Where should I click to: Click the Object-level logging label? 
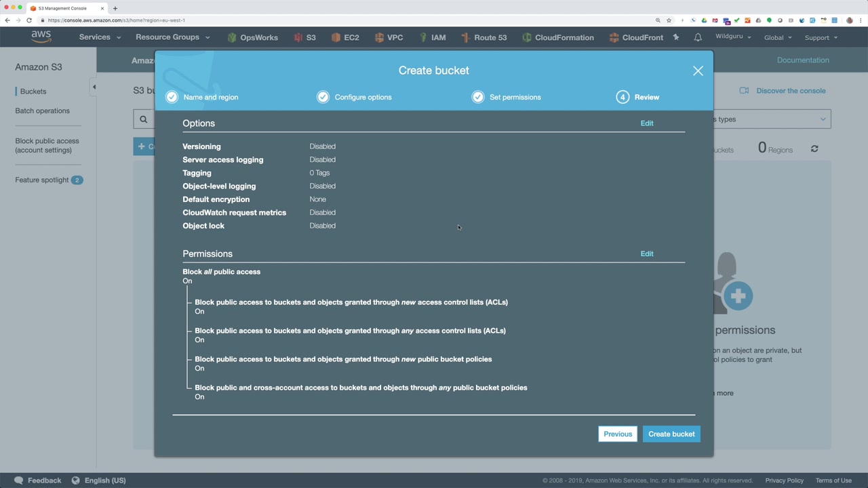pos(219,186)
